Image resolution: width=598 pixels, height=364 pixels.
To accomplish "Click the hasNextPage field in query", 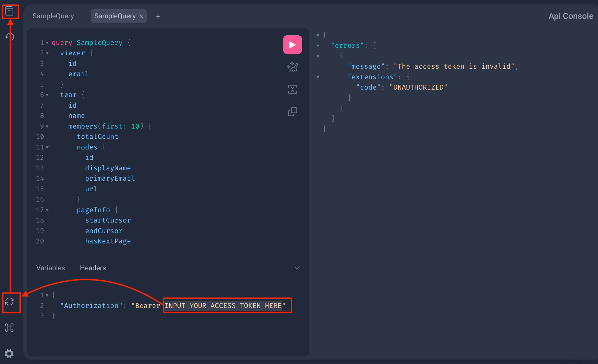I will 108,241.
